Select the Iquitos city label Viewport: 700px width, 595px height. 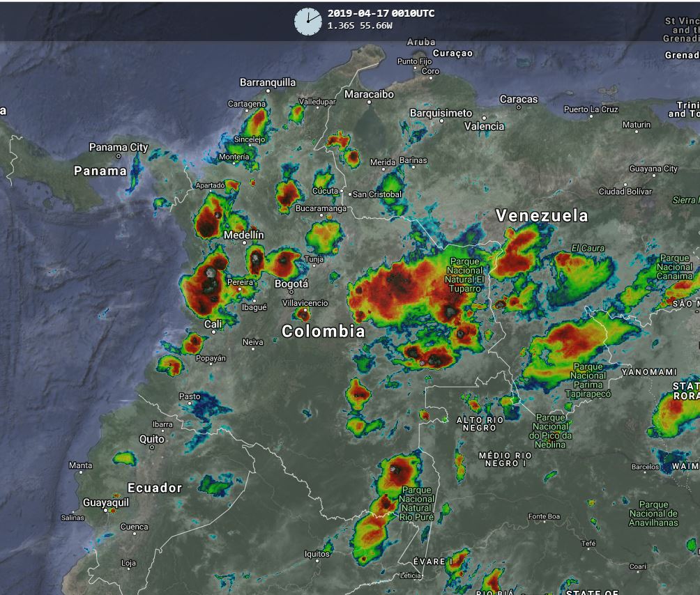pyautogui.click(x=317, y=554)
